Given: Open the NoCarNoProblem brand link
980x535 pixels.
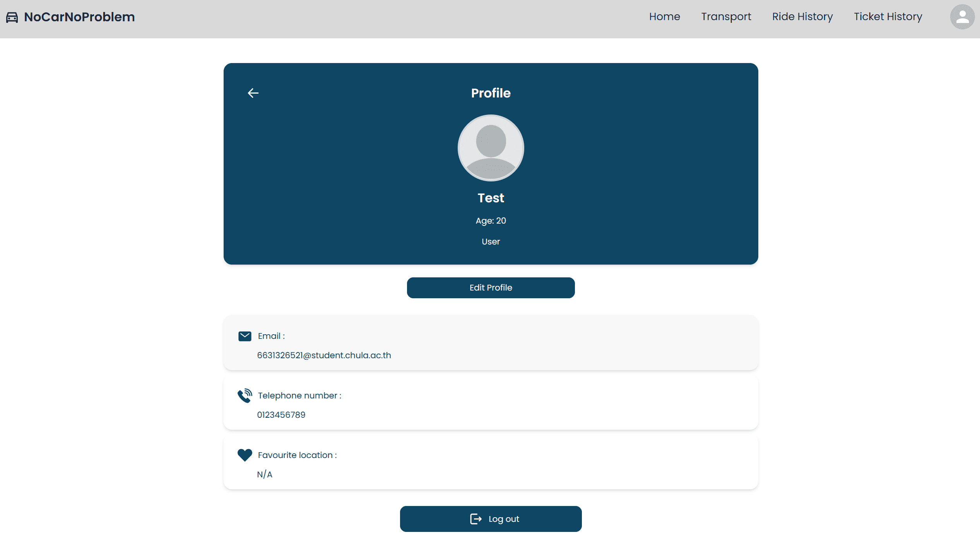Looking at the screenshot, I should [x=79, y=17].
